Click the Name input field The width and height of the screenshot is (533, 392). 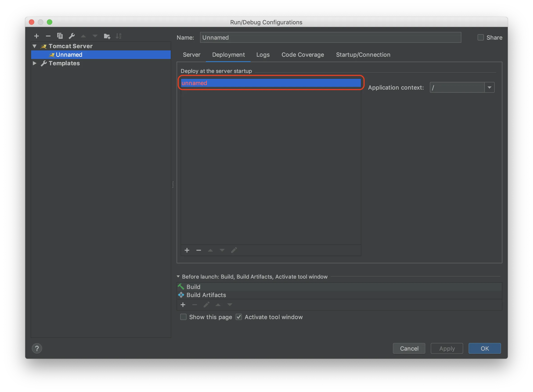[330, 37]
